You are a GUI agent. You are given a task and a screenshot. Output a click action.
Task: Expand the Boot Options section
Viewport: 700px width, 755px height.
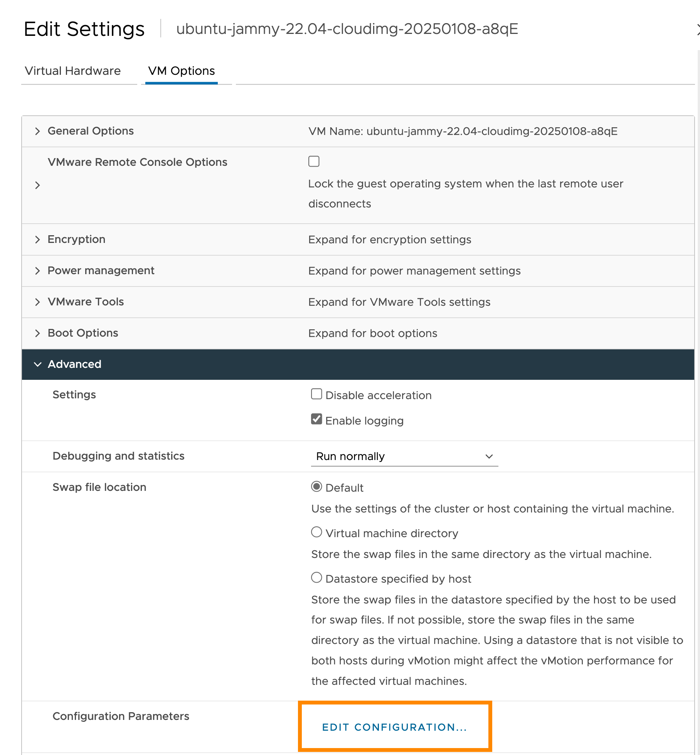coord(38,333)
